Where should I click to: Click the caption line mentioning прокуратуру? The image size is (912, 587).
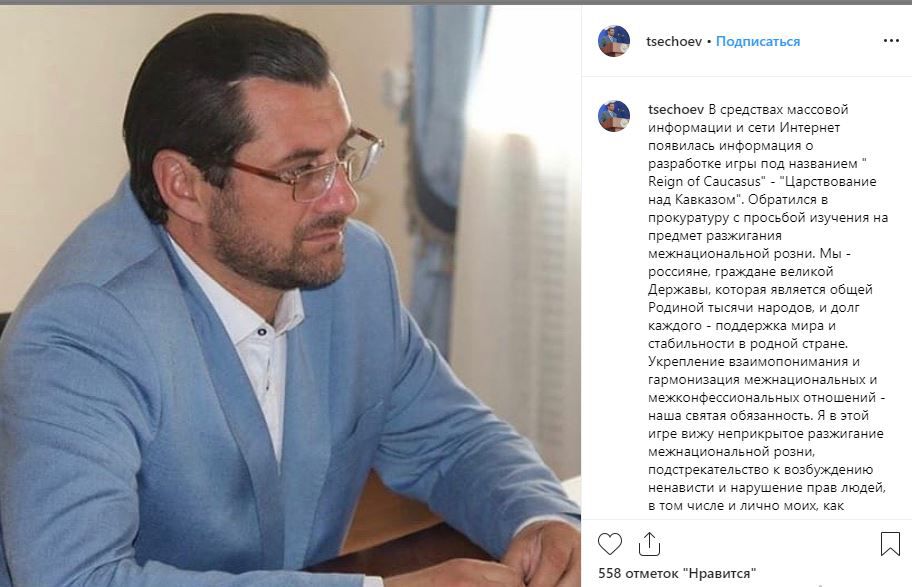click(x=768, y=218)
